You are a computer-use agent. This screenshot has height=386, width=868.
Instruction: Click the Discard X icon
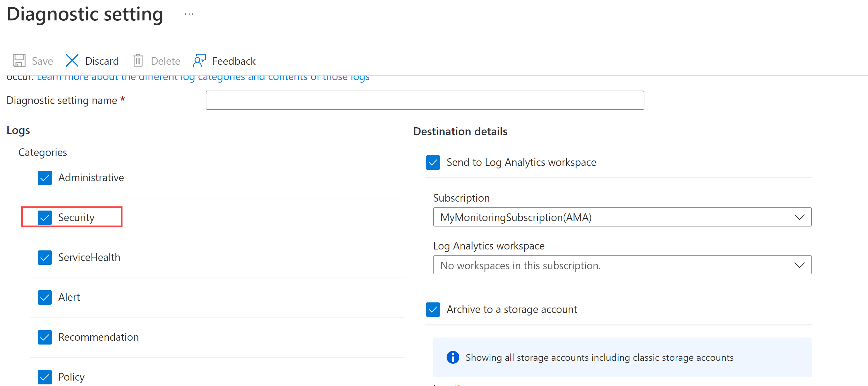(72, 61)
